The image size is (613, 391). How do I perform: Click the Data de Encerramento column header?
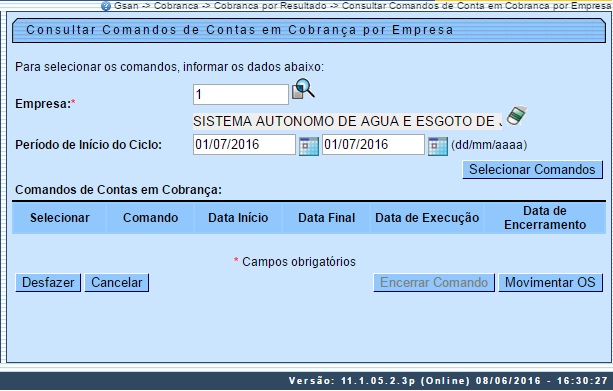pyautogui.click(x=545, y=218)
